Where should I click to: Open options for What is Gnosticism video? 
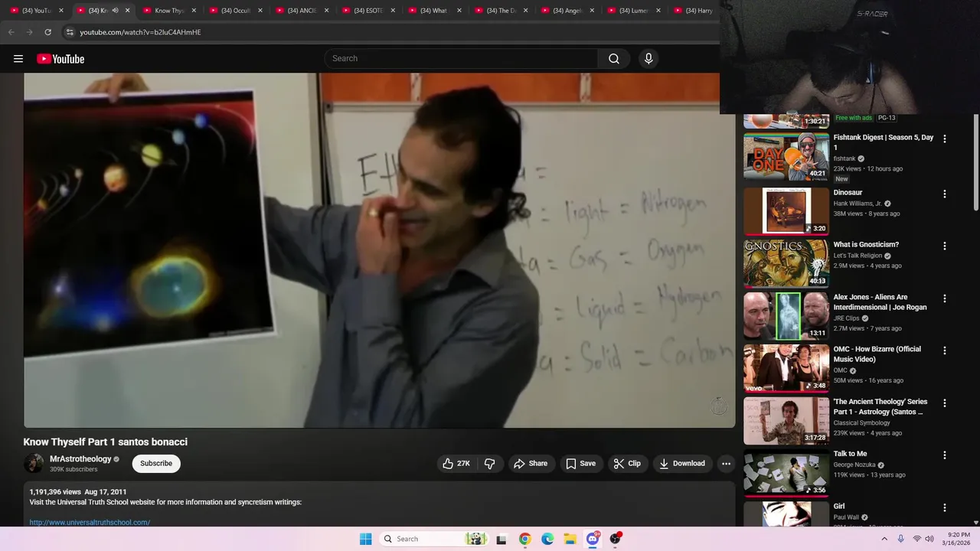(945, 246)
